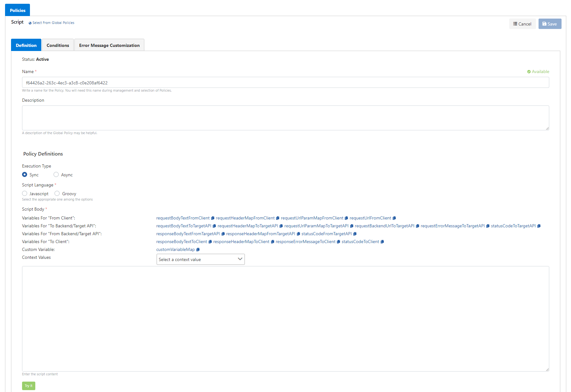Select the Async execution type
Image resolution: width=571 pixels, height=392 pixels.
tap(56, 175)
